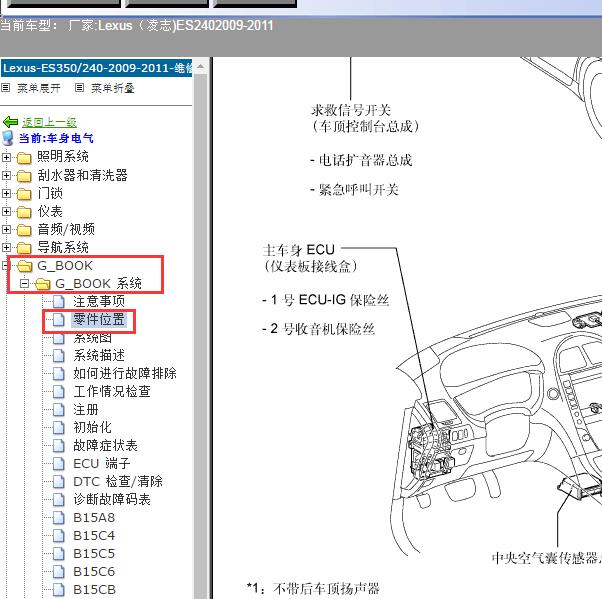
Task: Click the 菜单展开 button
Action: coord(39,88)
